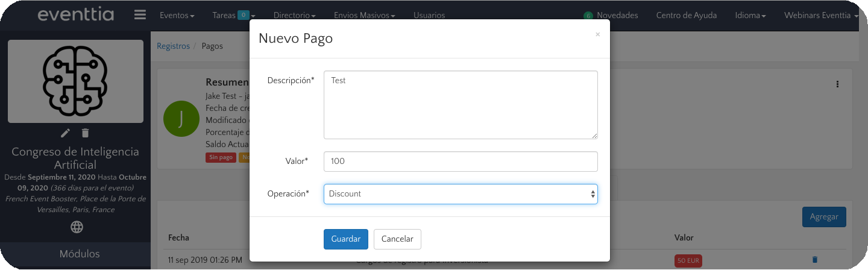Open the three-dot options menu
This screenshot has width=868, height=270.
point(837,84)
